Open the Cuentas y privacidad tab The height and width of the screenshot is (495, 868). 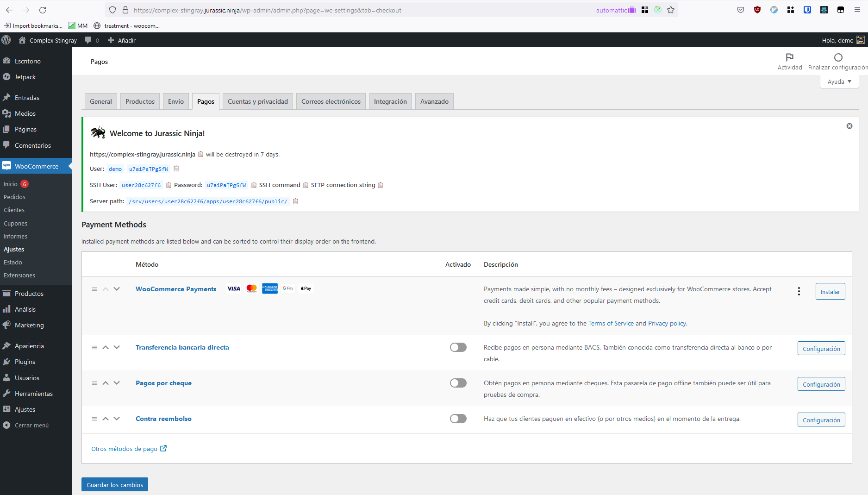coord(257,101)
